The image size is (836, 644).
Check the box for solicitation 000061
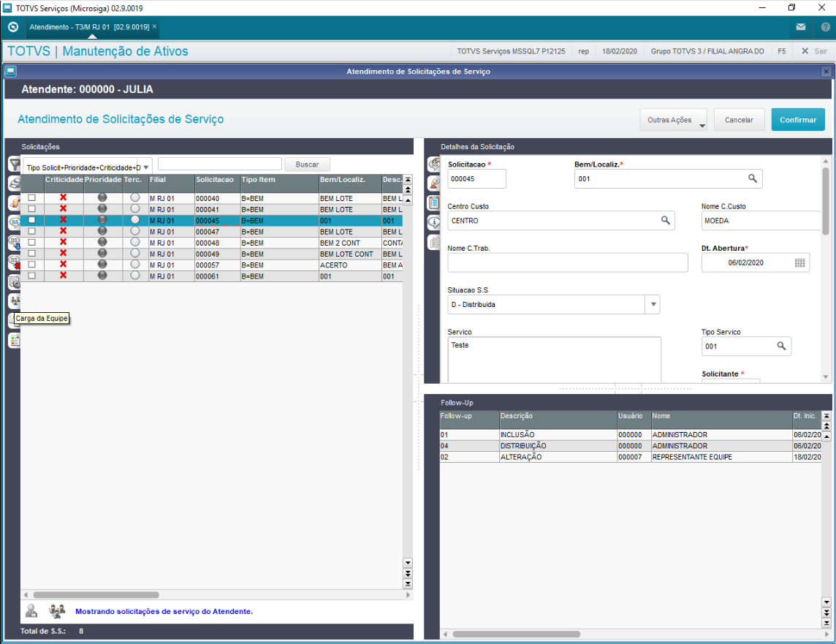tap(31, 276)
